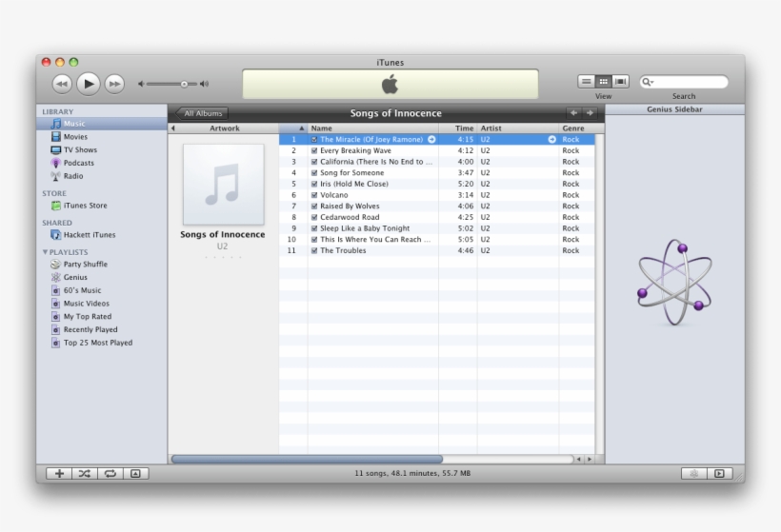The height and width of the screenshot is (532, 781).
Task: Uncheck Volcano track
Action: tap(314, 195)
